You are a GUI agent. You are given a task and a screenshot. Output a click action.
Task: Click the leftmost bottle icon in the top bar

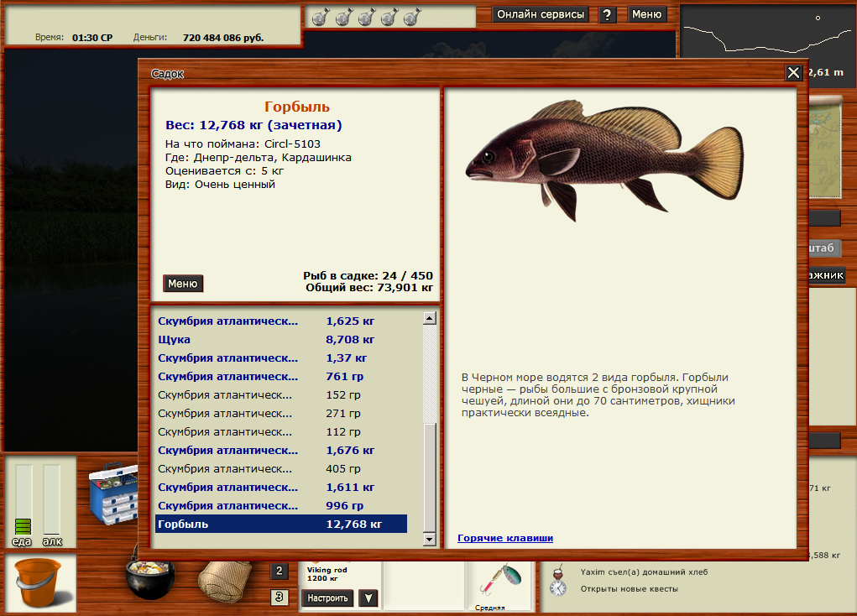(321, 17)
